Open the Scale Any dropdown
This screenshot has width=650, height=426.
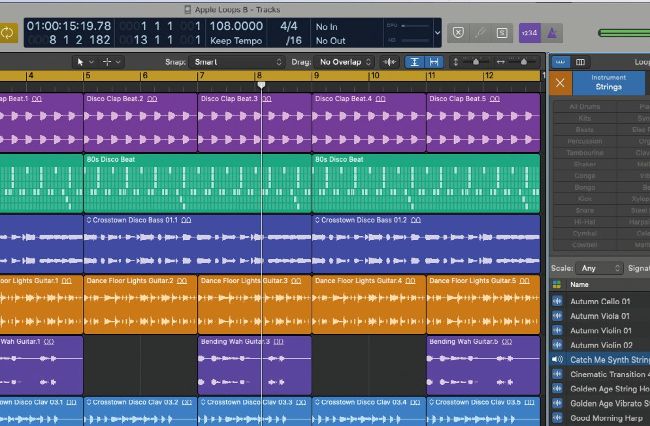coord(600,269)
